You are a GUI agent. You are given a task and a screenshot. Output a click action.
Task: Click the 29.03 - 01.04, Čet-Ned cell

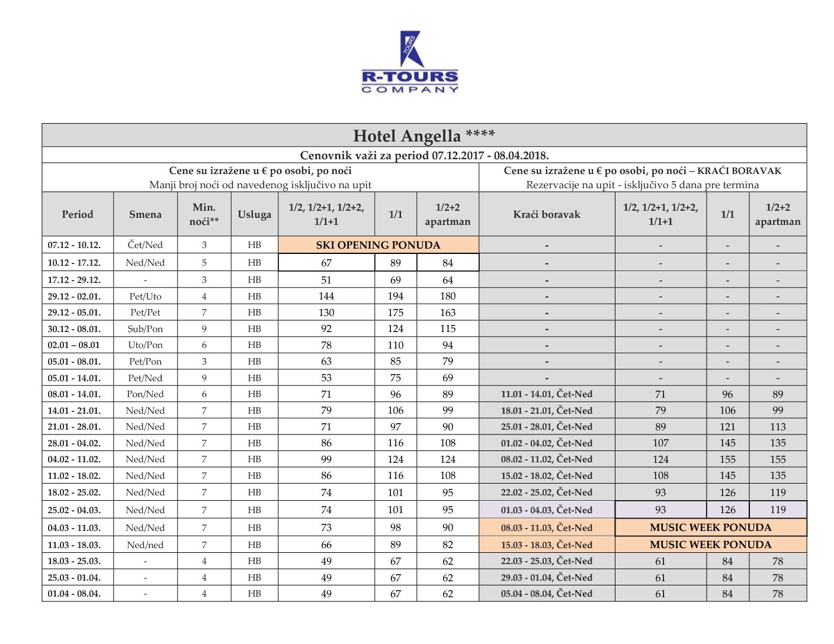tap(547, 577)
